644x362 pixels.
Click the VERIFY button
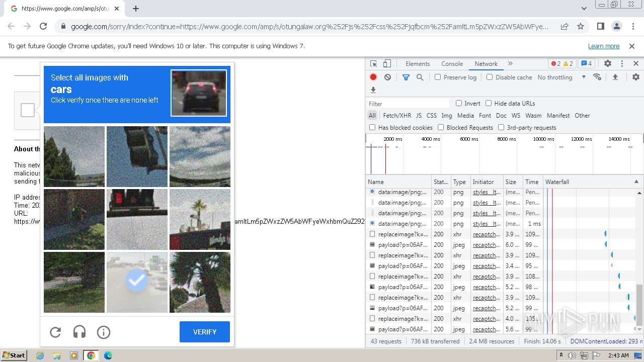[x=205, y=332]
